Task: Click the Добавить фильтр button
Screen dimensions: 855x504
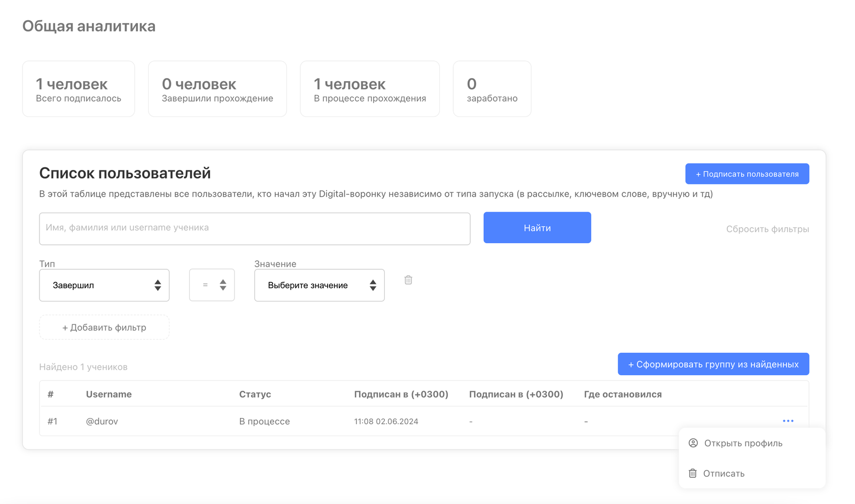Action: (x=104, y=327)
